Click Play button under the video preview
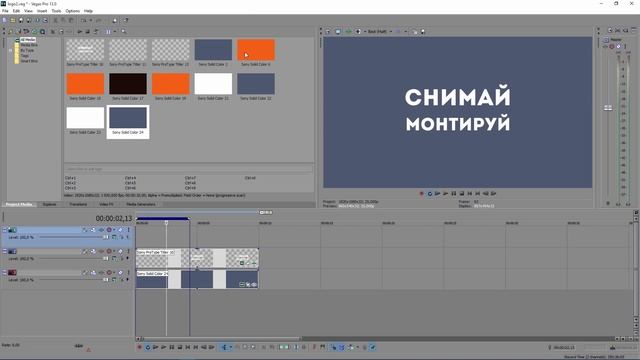 pyautogui.click(x=445, y=193)
